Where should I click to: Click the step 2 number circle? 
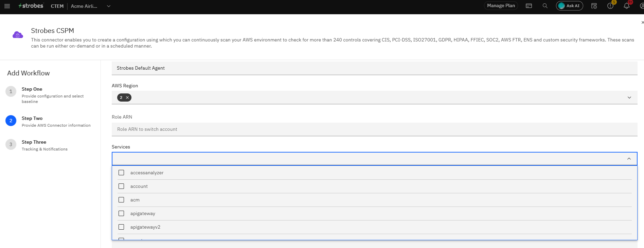click(11, 121)
